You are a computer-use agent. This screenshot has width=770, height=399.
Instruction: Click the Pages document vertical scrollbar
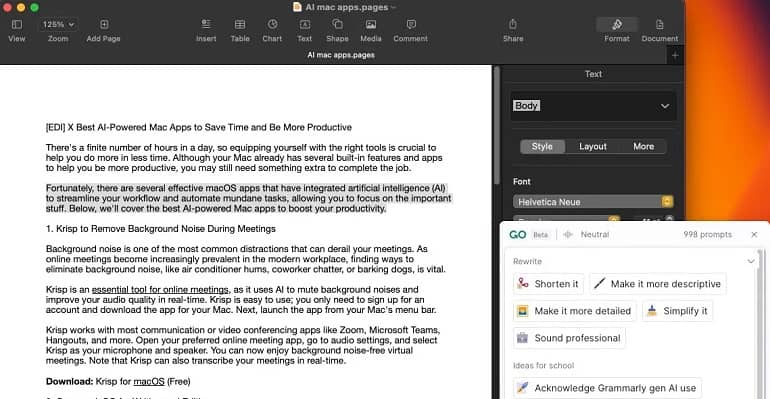coord(497,125)
